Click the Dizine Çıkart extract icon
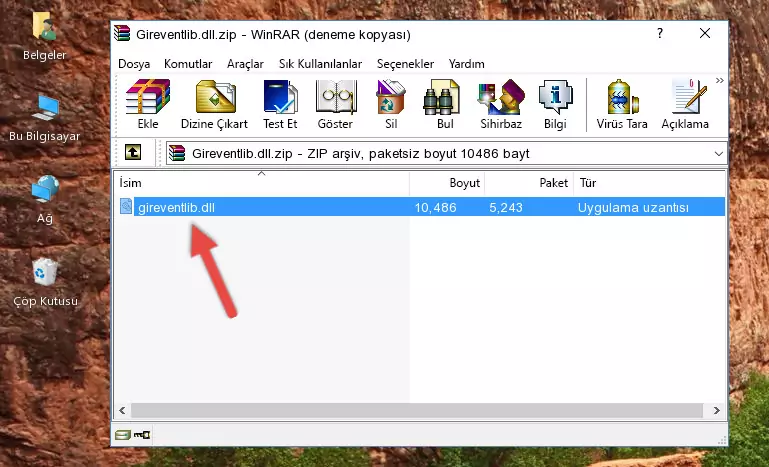Viewport: 769px width, 467px height. click(214, 104)
